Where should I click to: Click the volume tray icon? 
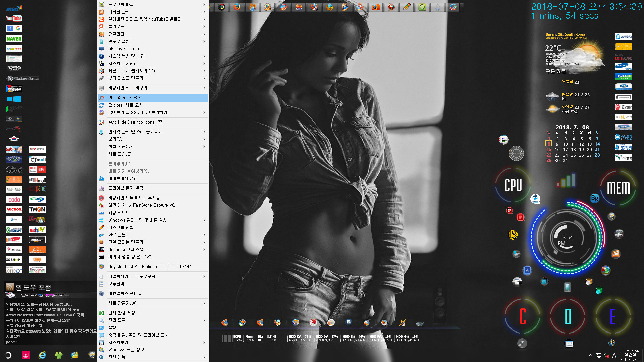click(606, 355)
